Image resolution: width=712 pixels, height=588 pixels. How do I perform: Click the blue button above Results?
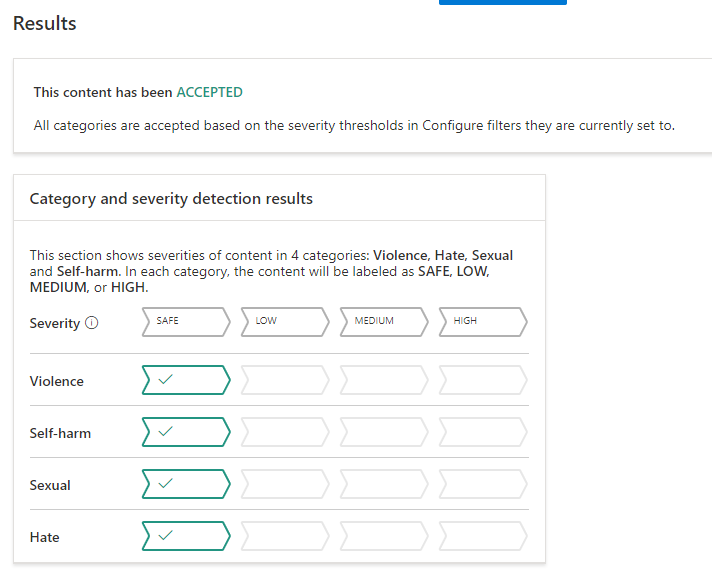pos(503,2)
